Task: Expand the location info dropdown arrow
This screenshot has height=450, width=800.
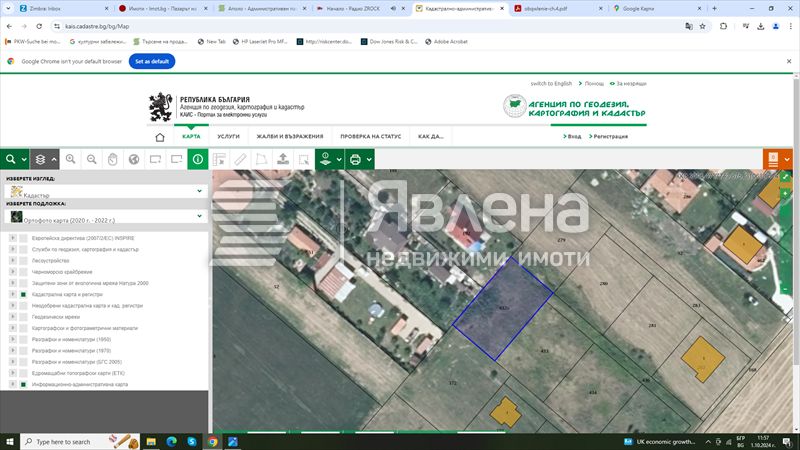Action: point(339,160)
